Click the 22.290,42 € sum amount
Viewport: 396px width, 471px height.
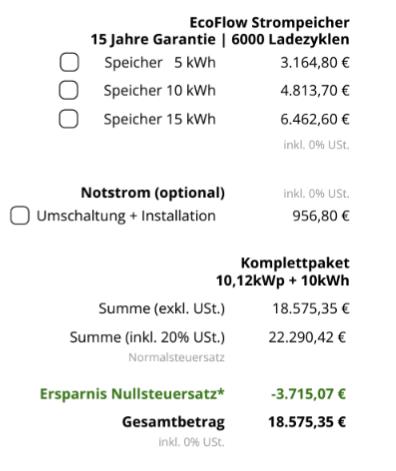click(307, 337)
